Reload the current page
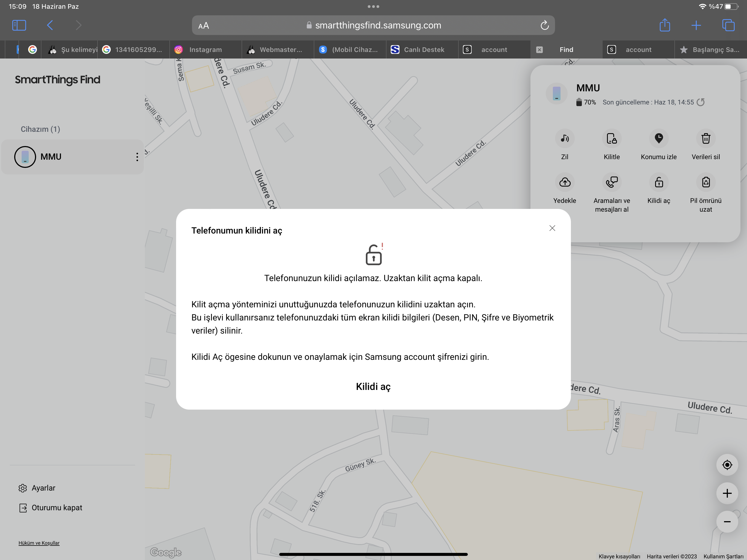The width and height of the screenshot is (747, 560). point(544,25)
